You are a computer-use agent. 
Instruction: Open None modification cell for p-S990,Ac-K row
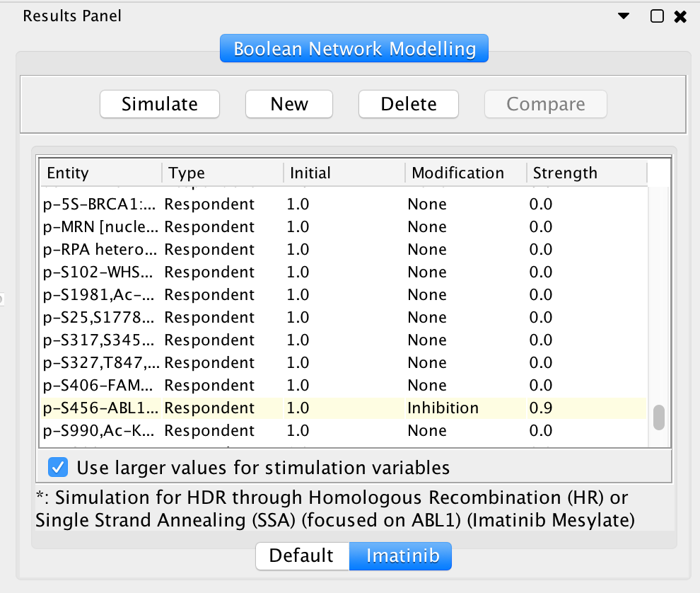[465, 431]
